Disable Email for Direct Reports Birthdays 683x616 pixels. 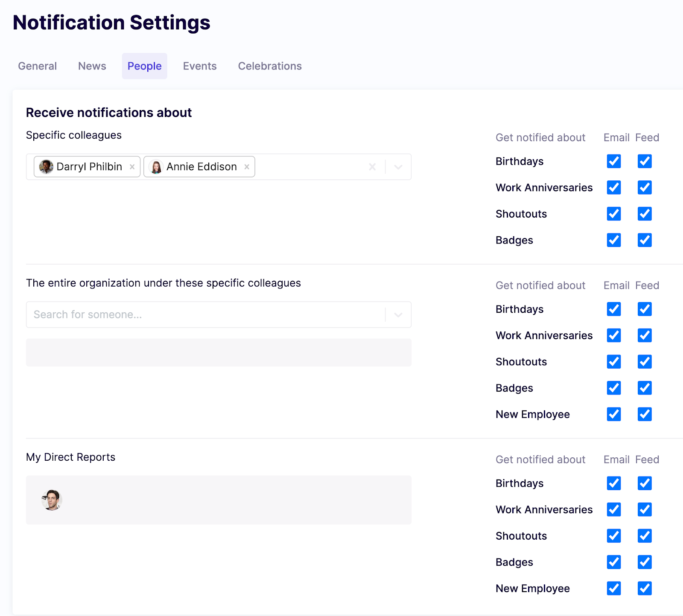[614, 483]
